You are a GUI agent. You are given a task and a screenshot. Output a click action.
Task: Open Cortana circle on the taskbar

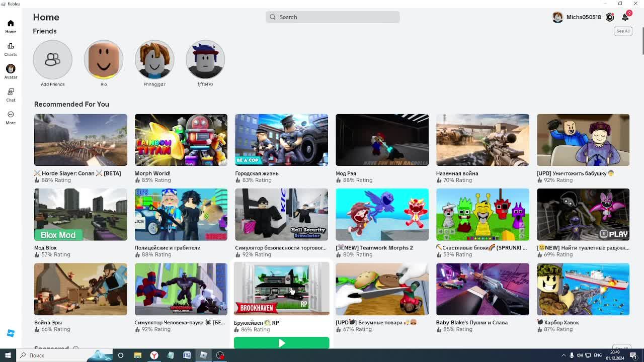coord(121,355)
